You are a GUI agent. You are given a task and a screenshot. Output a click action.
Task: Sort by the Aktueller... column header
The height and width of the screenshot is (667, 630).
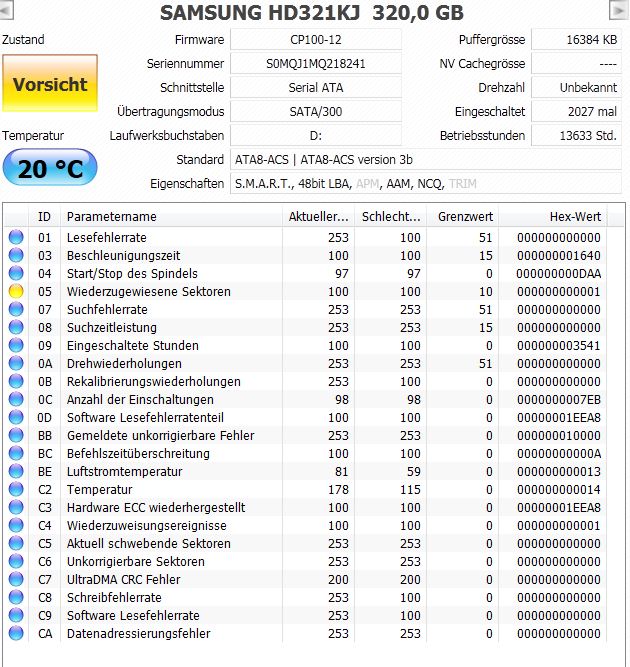pyautogui.click(x=319, y=217)
